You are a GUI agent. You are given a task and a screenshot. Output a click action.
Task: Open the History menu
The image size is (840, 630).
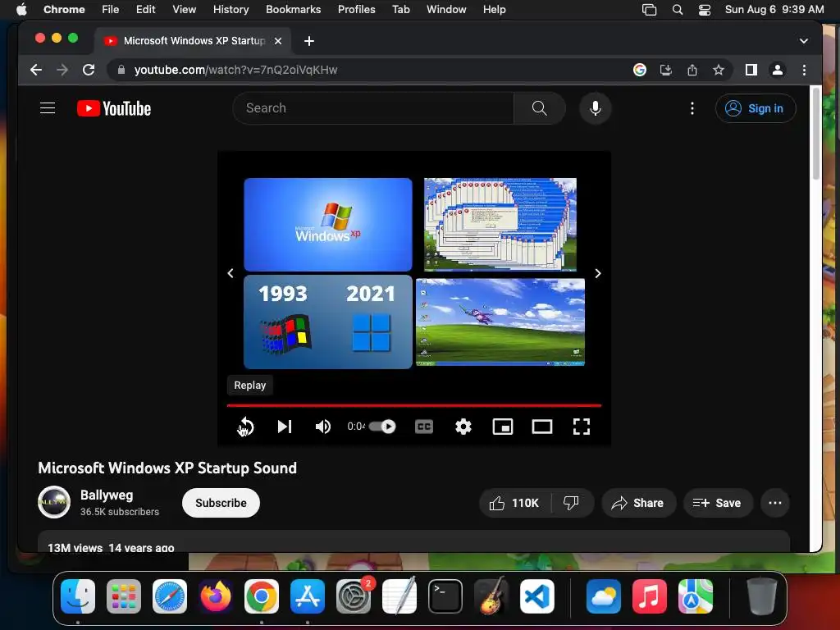pyautogui.click(x=231, y=9)
